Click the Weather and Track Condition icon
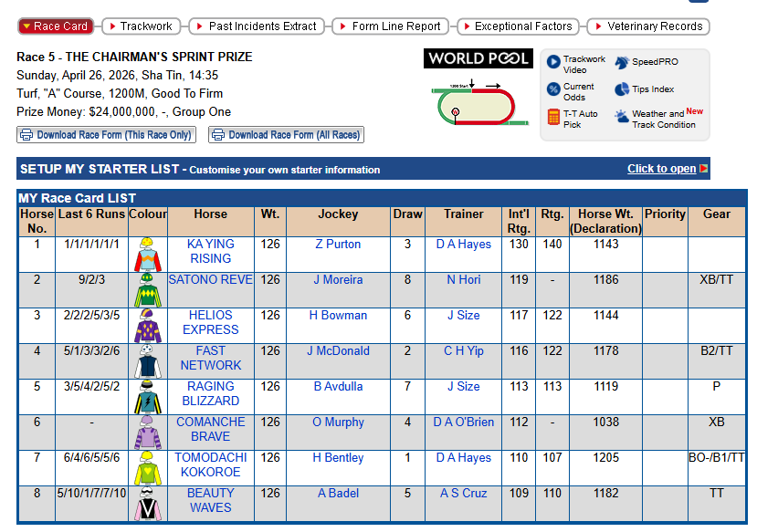757x532 pixels. click(x=622, y=117)
